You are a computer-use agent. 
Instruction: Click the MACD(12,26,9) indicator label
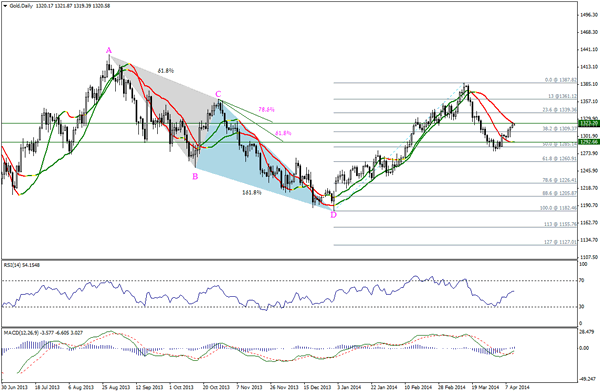click(42, 333)
